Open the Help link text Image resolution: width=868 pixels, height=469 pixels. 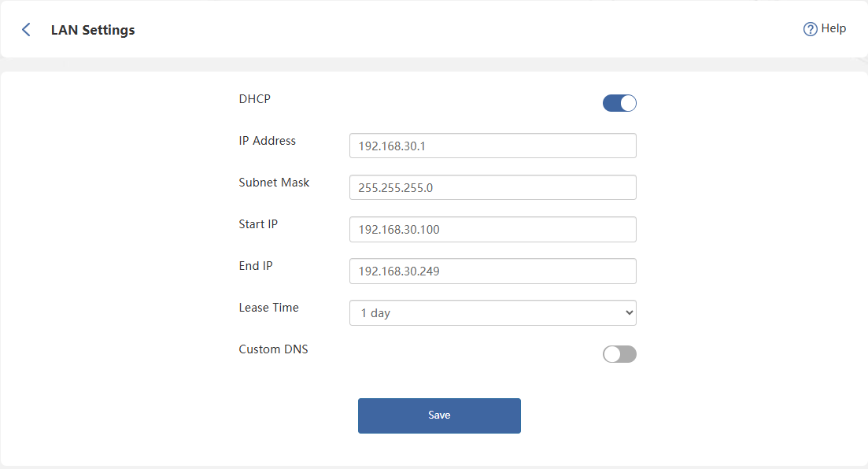833,28
